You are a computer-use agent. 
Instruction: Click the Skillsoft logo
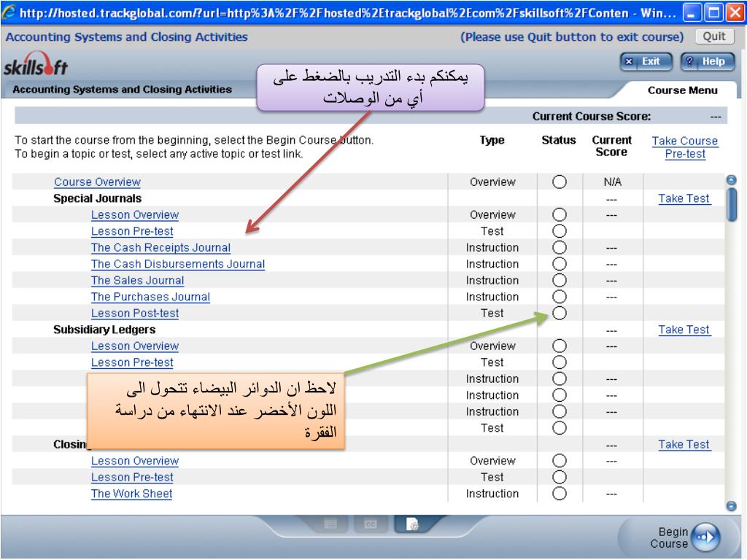pos(36,64)
